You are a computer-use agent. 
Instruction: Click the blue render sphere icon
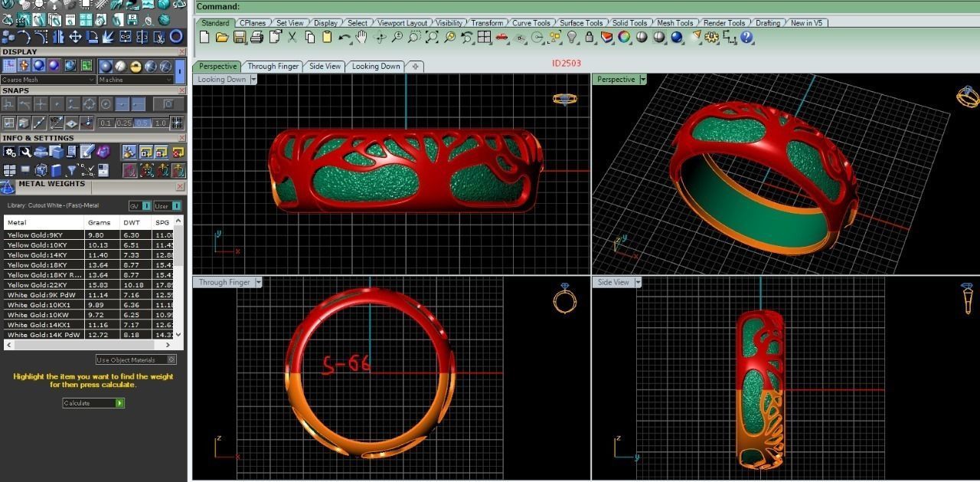tap(676, 37)
